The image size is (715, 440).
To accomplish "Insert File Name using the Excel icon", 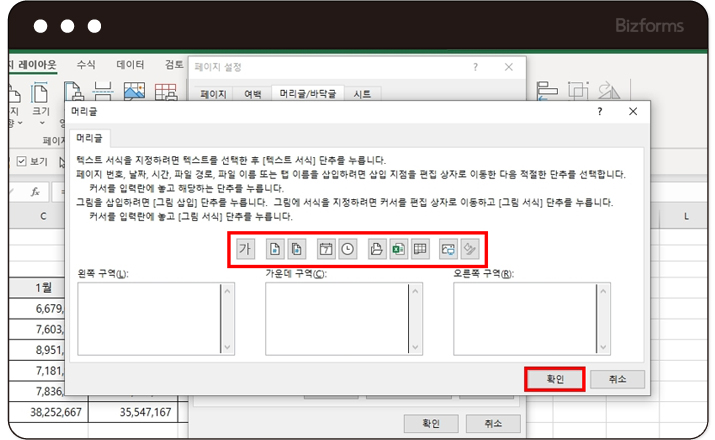I will tap(398, 249).
